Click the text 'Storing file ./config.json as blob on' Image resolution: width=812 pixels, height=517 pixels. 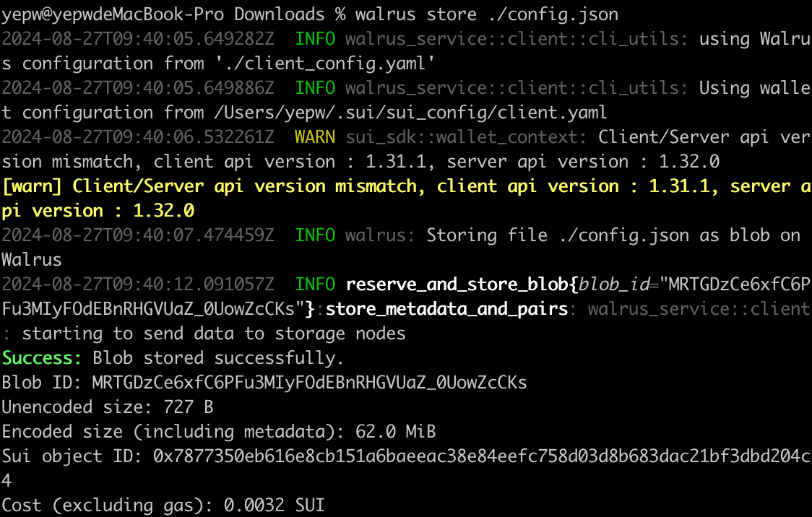coord(613,235)
